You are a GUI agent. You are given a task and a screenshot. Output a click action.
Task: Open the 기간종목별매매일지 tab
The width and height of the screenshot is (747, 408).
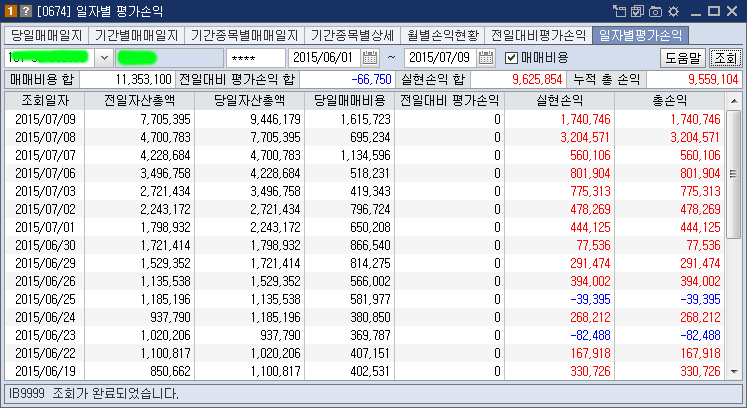244,35
